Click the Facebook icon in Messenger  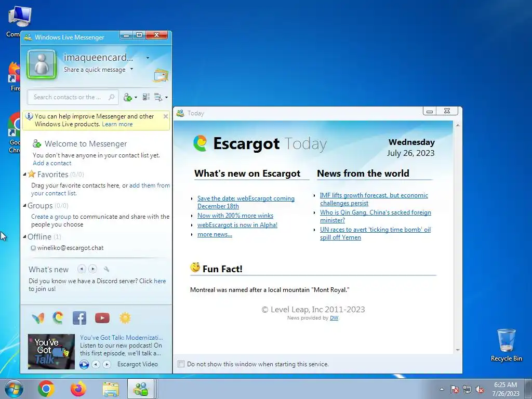tap(79, 318)
